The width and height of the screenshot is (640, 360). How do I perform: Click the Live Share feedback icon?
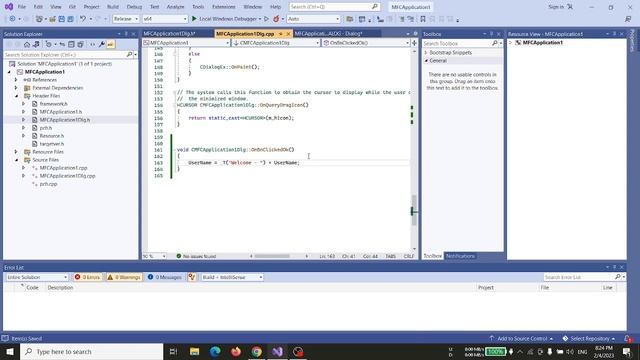628,19
